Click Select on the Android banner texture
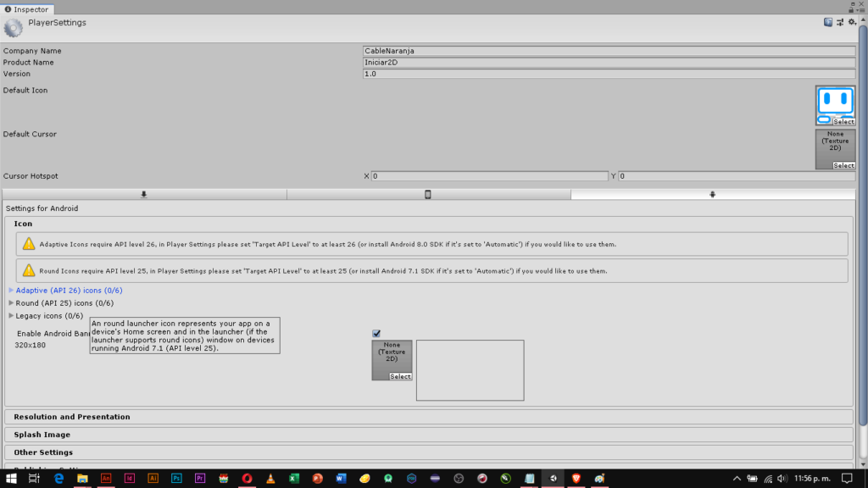This screenshot has height=488, width=868. 400,376
